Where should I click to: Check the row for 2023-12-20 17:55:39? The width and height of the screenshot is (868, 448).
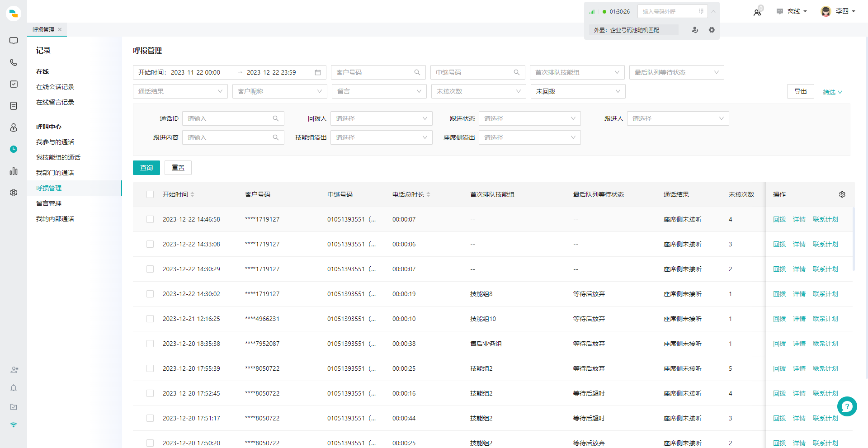(150, 368)
